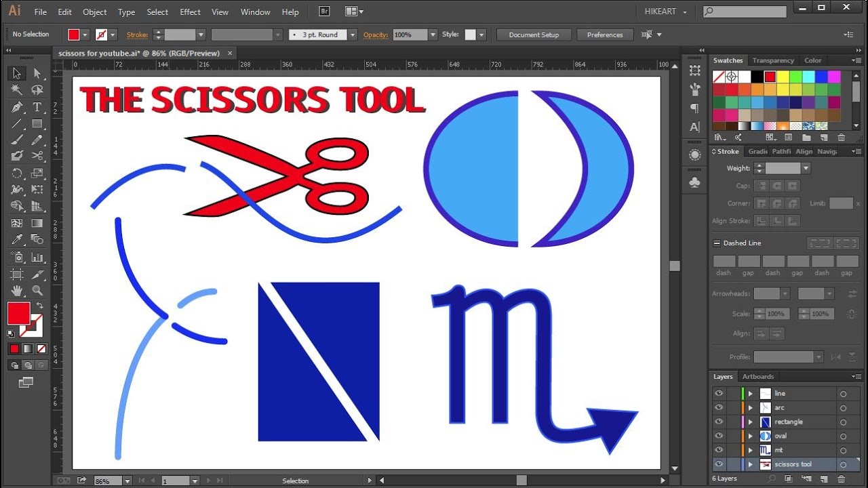Select the Artboard tool
Viewport: 868px width, 488px height.
pos(17,274)
